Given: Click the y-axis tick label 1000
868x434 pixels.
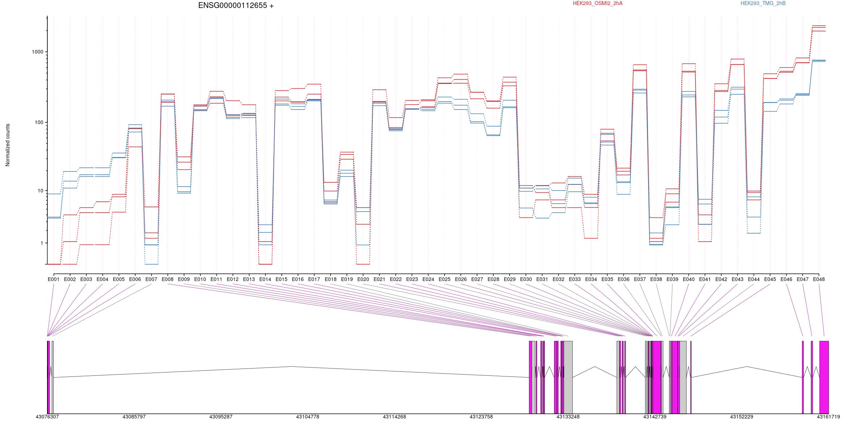Looking at the screenshot, I should [x=38, y=52].
